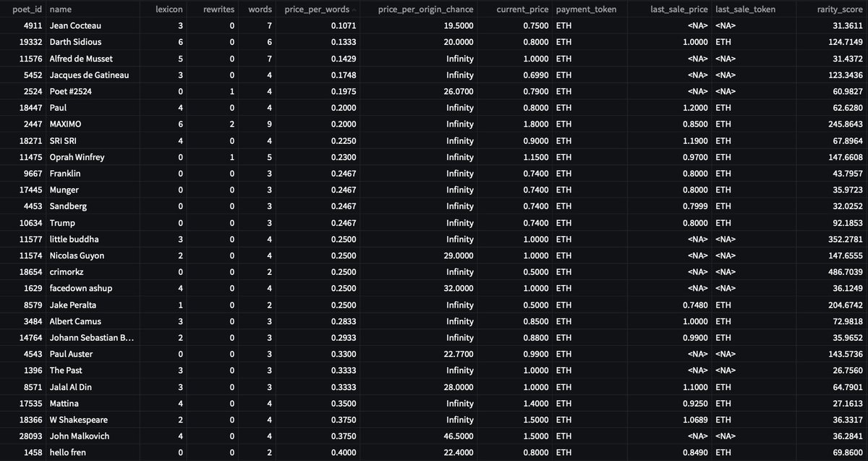Select Albert Camus in the table
This screenshot has width=868, height=461.
[75, 321]
